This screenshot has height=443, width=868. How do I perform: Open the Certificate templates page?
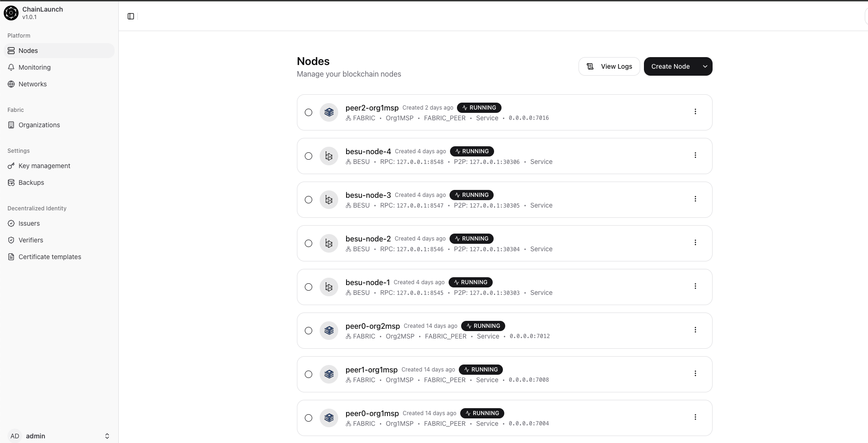[50, 257]
